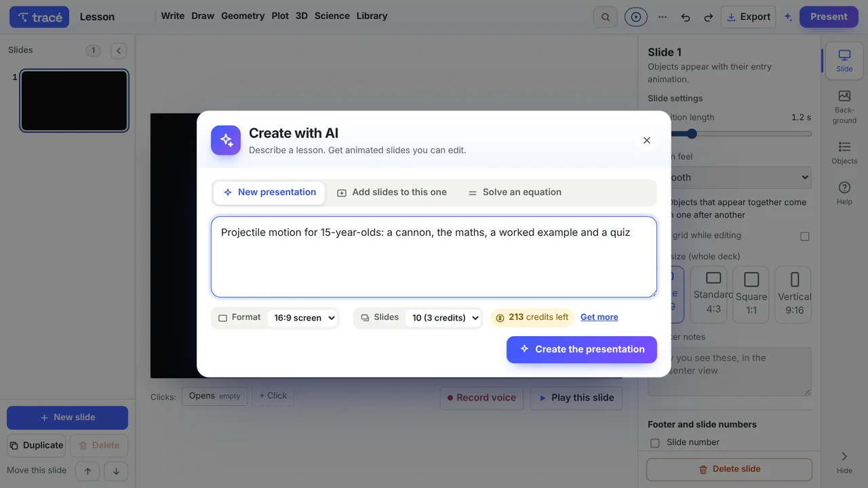This screenshot has height=488, width=868.
Task: Play the presentation with circular play icon
Action: (635, 17)
